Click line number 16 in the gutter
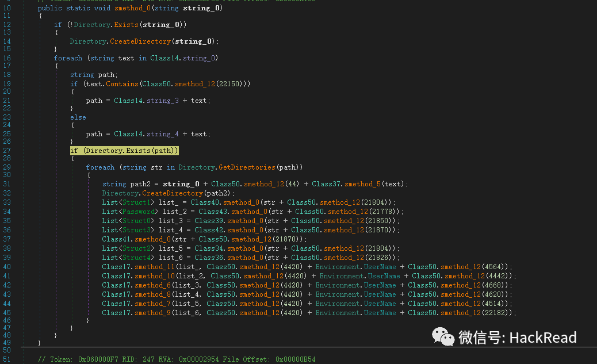This screenshot has height=364, width=597. click(x=7, y=58)
